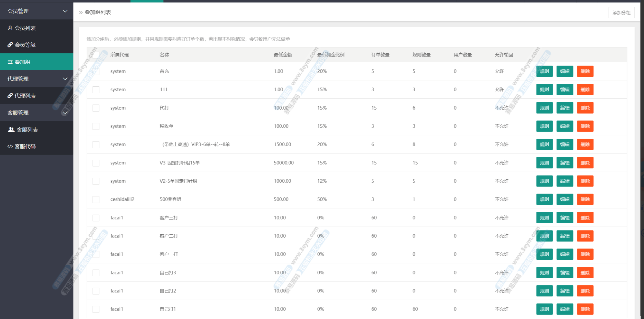
Task: Edit the V2-5单固定打针组 row
Action: pos(565,181)
